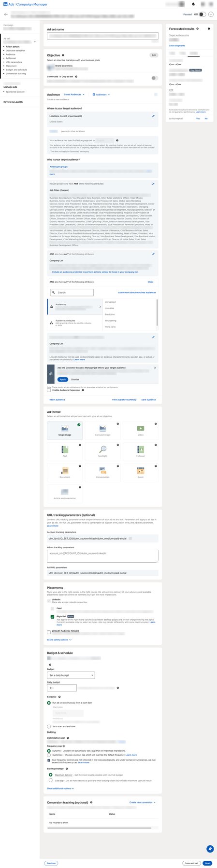Go back with the left arrow icon
Screen dimensions: 217x868
coord(6,14)
